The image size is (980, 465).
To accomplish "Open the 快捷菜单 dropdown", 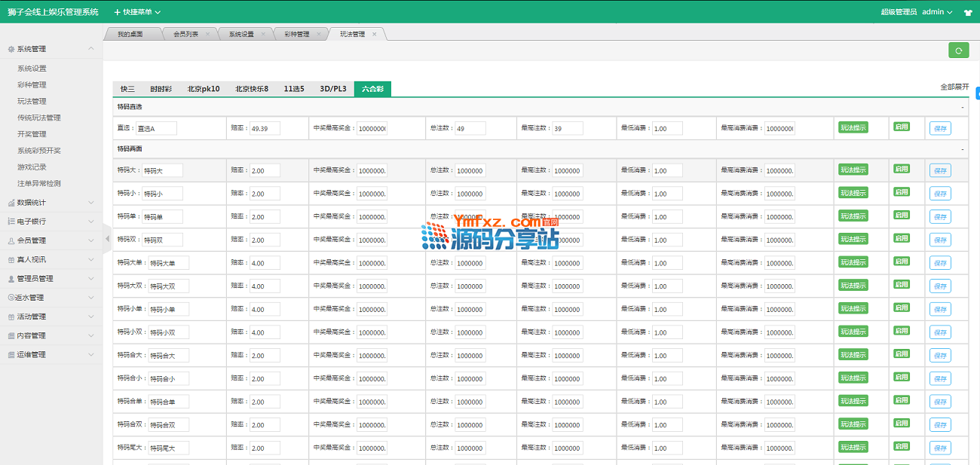I will coord(137,12).
